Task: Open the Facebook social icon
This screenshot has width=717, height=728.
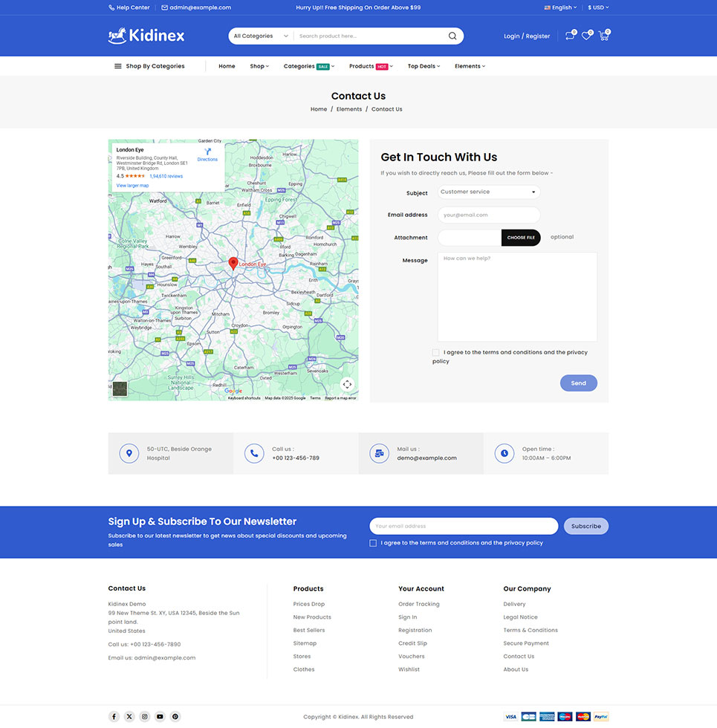Action: pos(114,716)
